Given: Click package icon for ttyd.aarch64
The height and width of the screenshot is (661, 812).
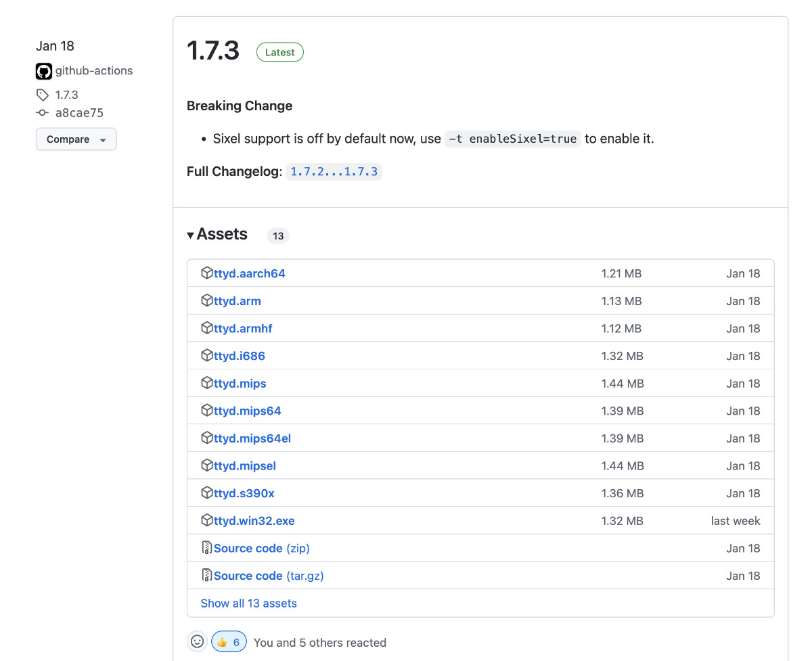Looking at the screenshot, I should [207, 273].
